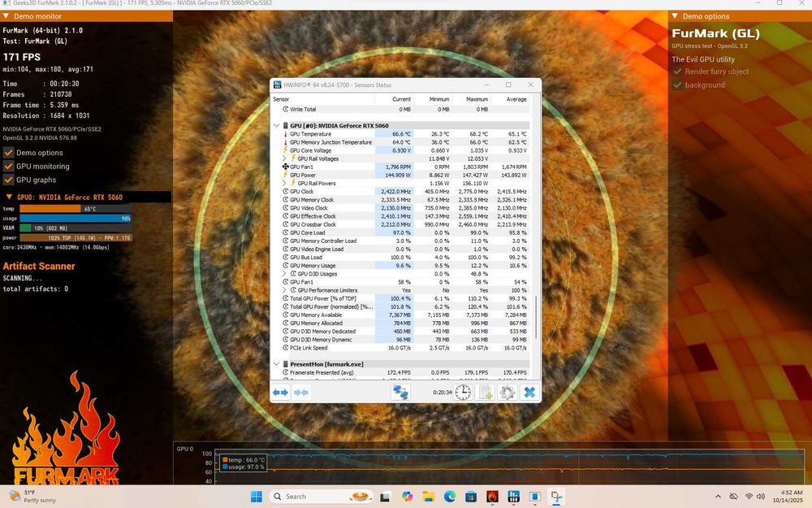Open the network computers icon in HWiNFO toolbar

400,393
